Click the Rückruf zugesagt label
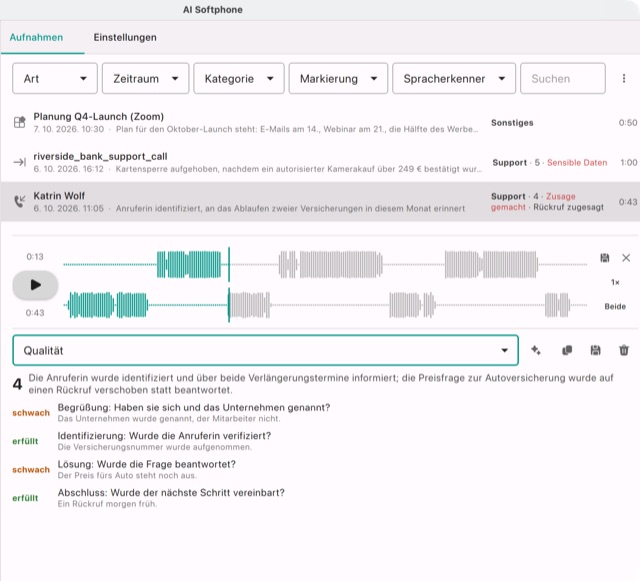The width and height of the screenshot is (640, 581). pos(568,207)
